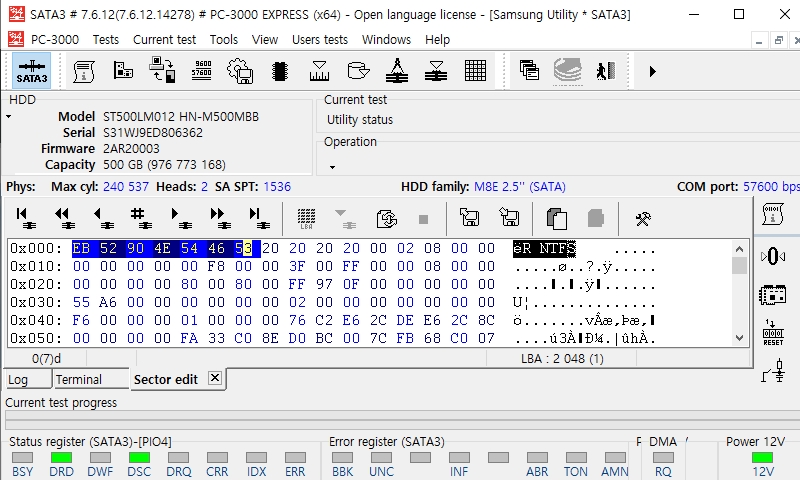The image size is (800, 480).
Task: Click the LBA grid icon in sector toolbar
Action: (x=306, y=219)
